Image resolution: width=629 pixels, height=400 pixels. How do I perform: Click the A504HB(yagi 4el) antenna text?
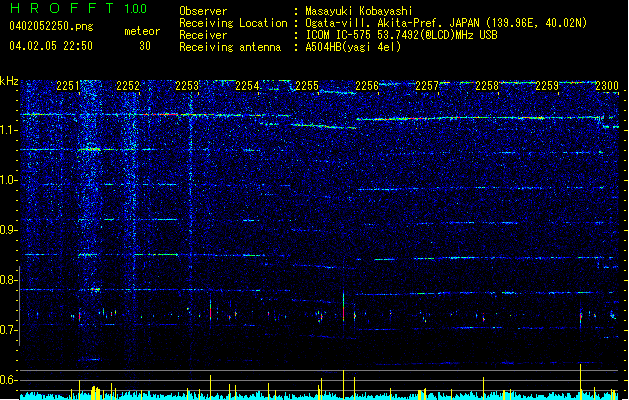click(x=353, y=47)
